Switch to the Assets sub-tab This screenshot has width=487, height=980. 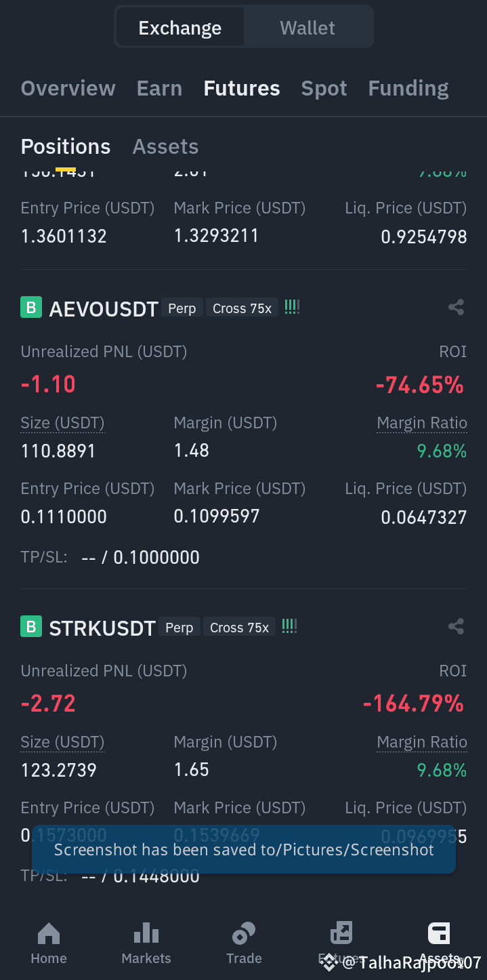(x=165, y=146)
